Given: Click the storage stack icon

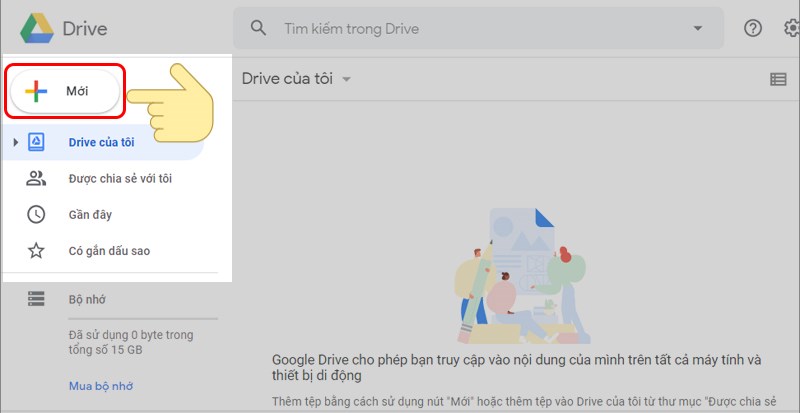Looking at the screenshot, I should point(36,299).
